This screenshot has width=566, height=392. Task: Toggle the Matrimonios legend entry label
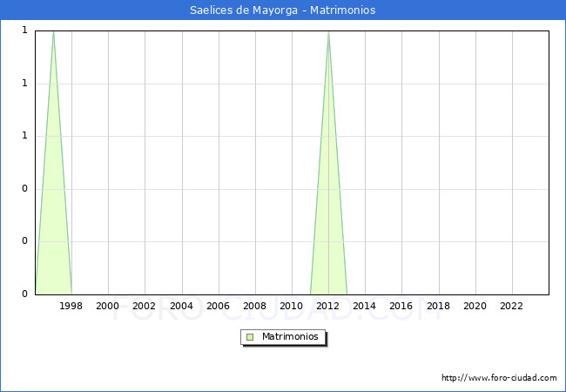click(291, 337)
